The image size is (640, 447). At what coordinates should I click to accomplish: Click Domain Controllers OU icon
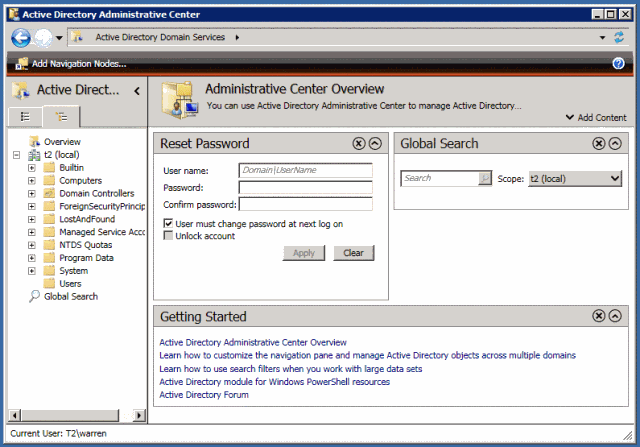[x=49, y=193]
